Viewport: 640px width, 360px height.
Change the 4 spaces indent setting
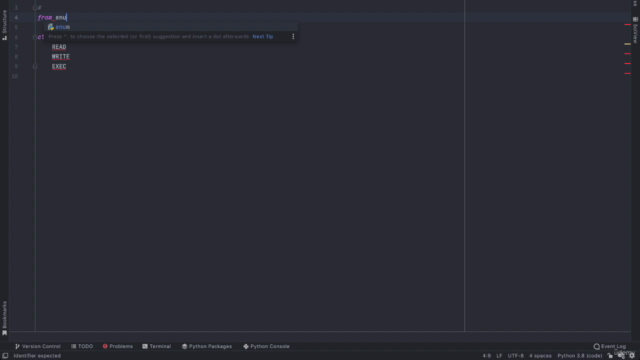tap(540, 356)
